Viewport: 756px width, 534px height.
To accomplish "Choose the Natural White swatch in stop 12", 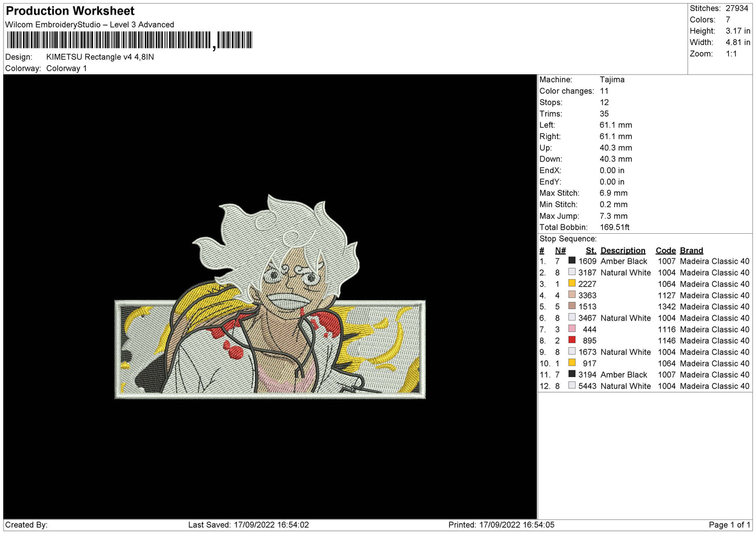I will (x=572, y=386).
